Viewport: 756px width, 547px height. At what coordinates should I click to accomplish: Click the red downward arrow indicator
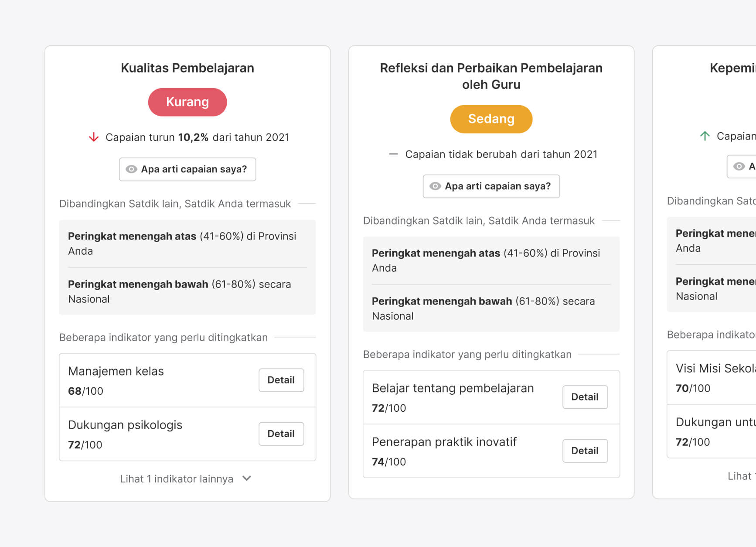(x=93, y=137)
